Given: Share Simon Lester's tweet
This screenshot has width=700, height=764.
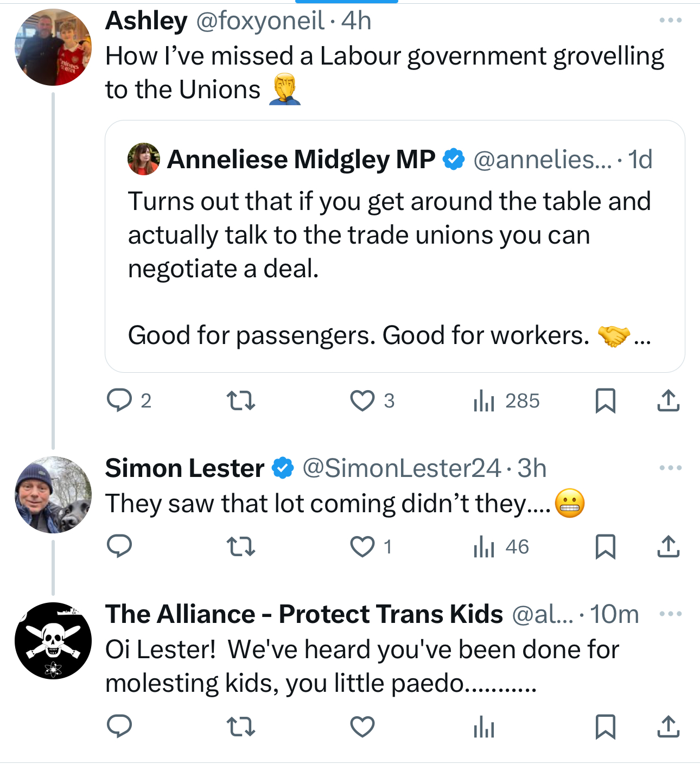Looking at the screenshot, I should tap(668, 546).
